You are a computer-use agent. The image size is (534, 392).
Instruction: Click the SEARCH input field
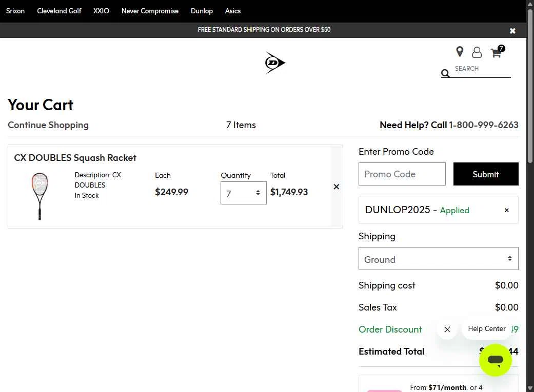pyautogui.click(x=482, y=69)
